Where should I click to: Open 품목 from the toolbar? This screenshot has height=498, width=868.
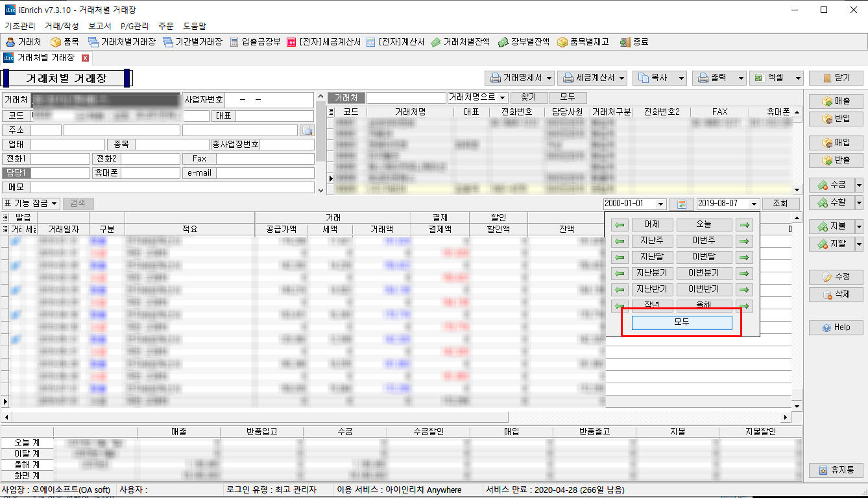pyautogui.click(x=56, y=41)
